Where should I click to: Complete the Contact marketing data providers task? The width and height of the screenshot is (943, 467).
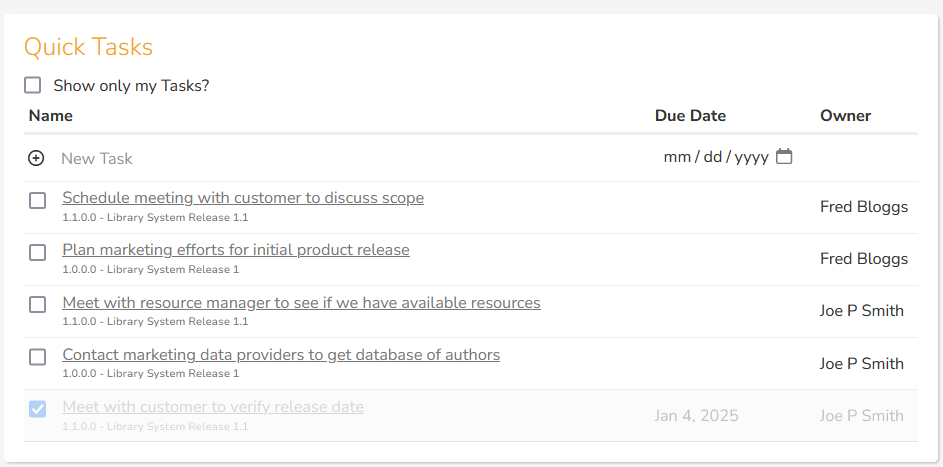coord(37,357)
